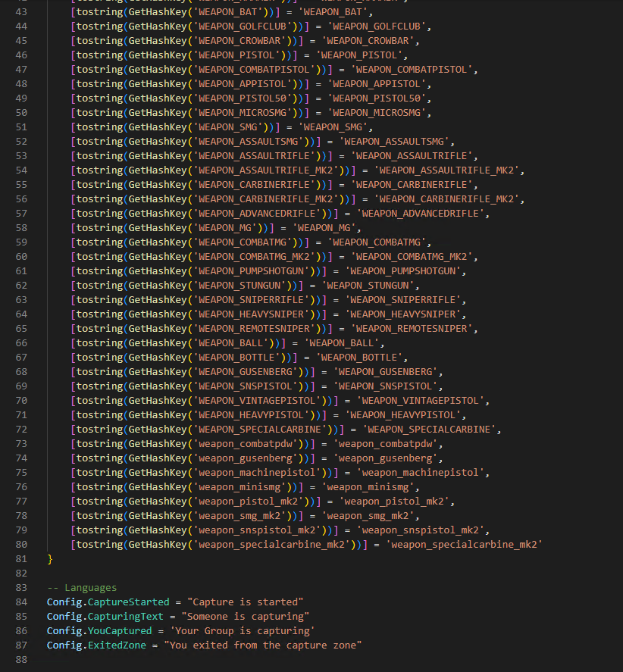
Task: Click the assigned value 'WEAPON_COMBATMG_MK2'
Action: click(x=412, y=256)
